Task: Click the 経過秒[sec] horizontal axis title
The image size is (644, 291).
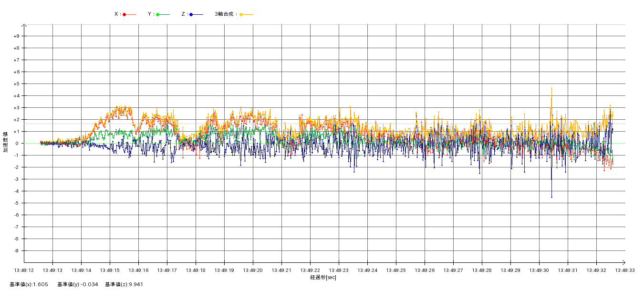Action: [x=323, y=277]
